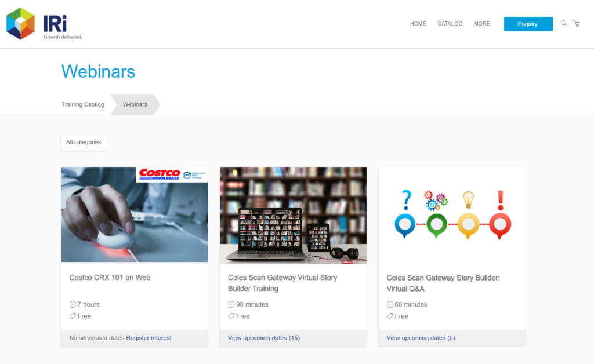Open Costco CRX 101 on Web title
This screenshot has height=364, width=594.
pyautogui.click(x=110, y=278)
